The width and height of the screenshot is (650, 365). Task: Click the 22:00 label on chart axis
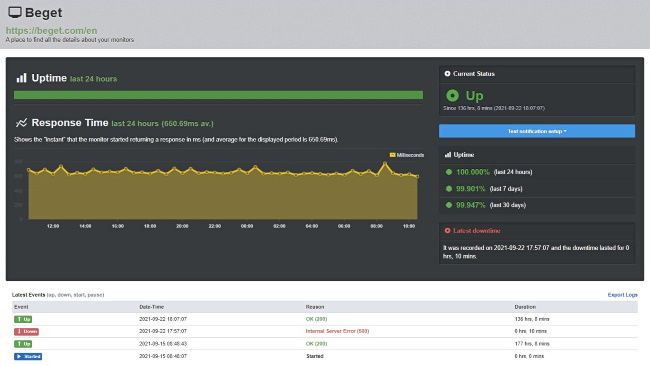point(215,226)
